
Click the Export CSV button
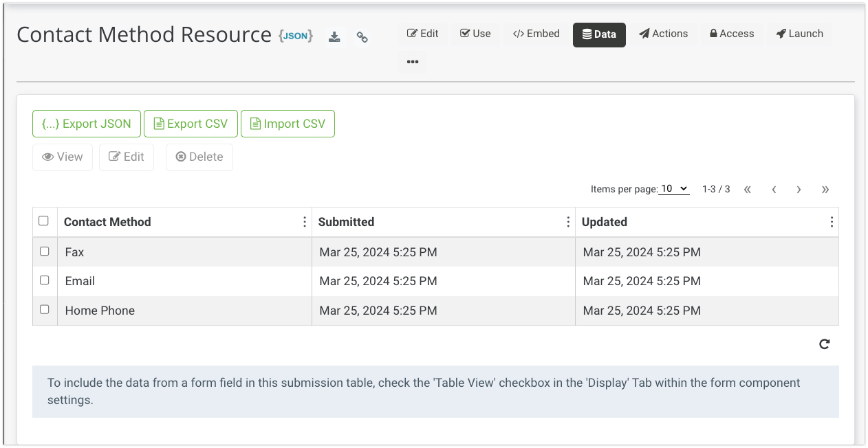191,124
